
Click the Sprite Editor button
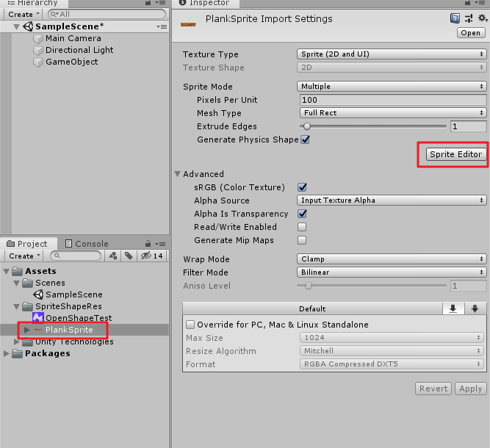(x=455, y=154)
